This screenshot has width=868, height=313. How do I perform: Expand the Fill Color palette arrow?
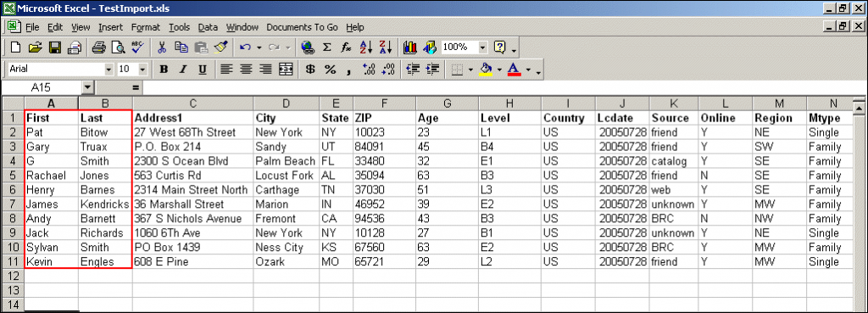coord(499,70)
